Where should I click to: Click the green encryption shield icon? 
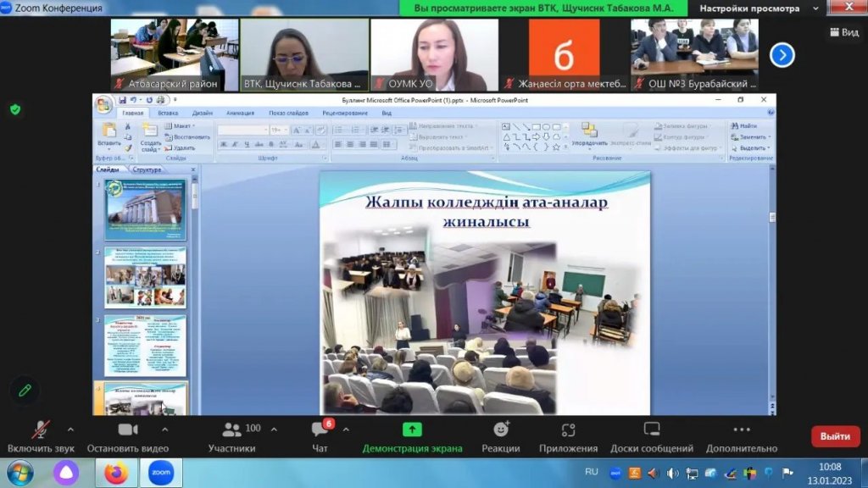15,109
